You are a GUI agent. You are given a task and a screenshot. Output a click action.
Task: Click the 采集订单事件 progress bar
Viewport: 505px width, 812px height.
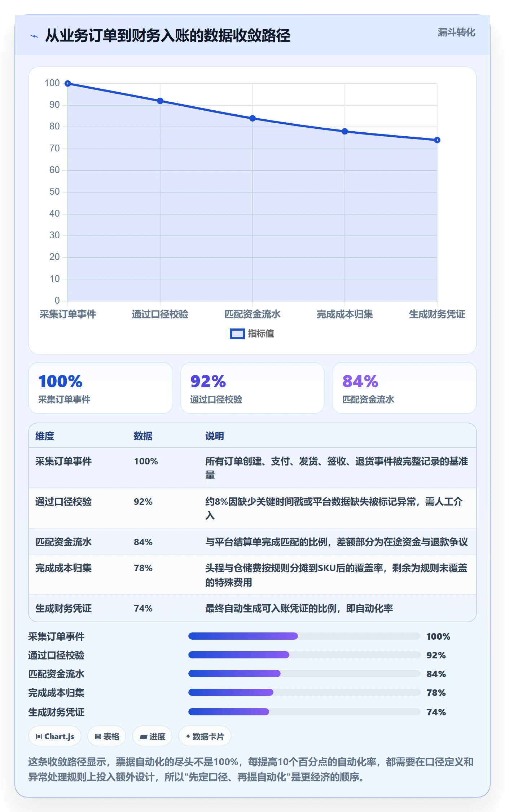pyautogui.click(x=304, y=636)
